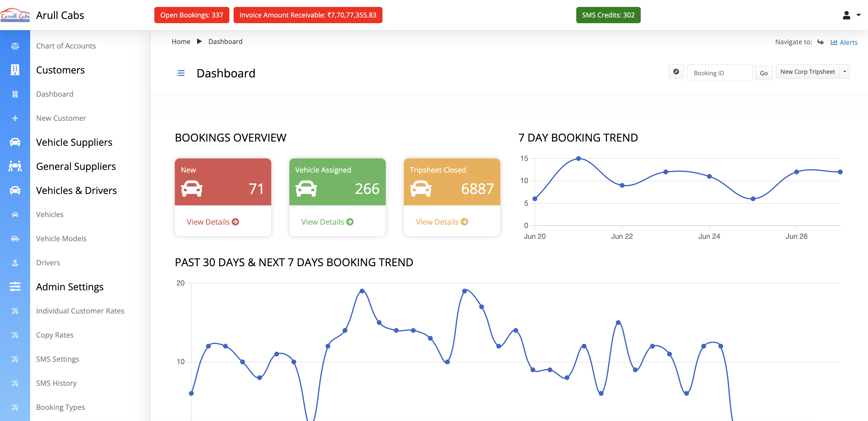This screenshot has height=421, width=868.
Task: Click the Drivers person icon in sidebar
Action: 15,263
